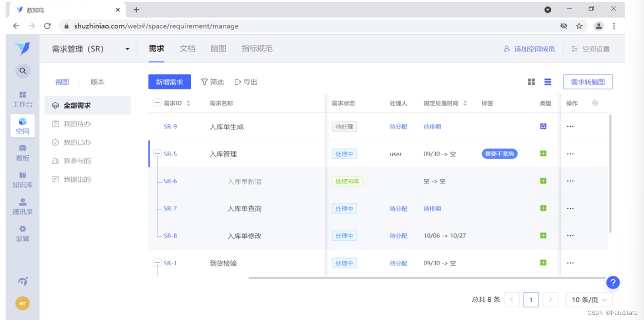
Task: Select 全部需求 in the view list
Action: (x=88, y=105)
